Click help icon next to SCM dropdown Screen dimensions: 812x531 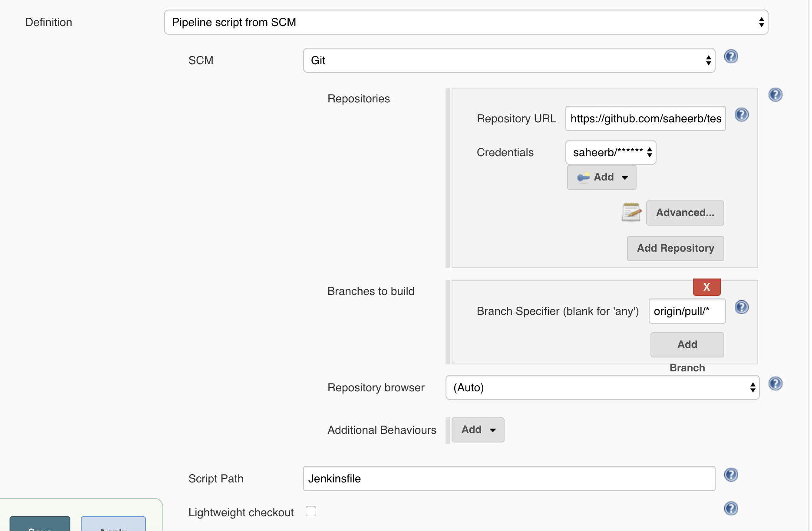click(x=731, y=57)
